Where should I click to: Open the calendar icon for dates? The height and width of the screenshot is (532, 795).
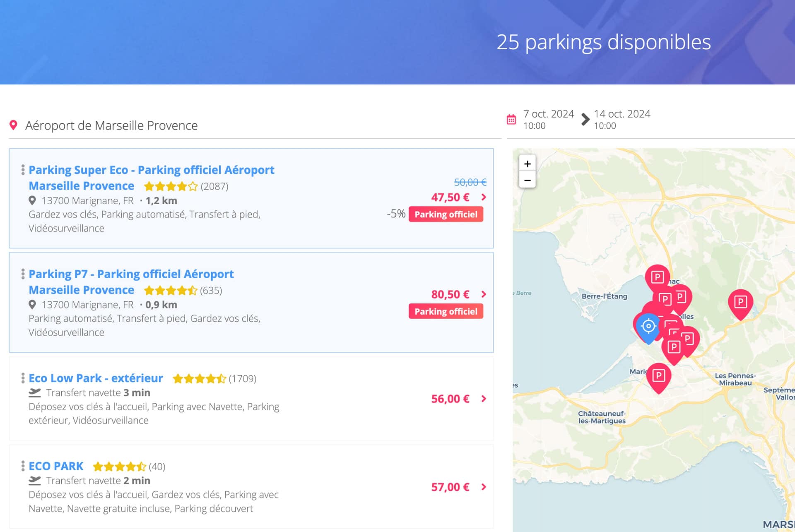click(x=511, y=120)
